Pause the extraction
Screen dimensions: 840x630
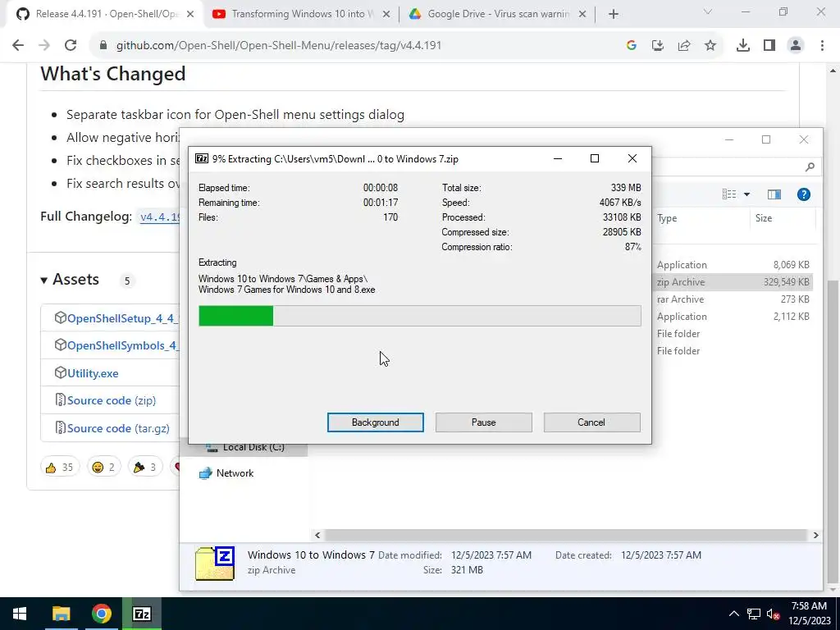click(483, 422)
